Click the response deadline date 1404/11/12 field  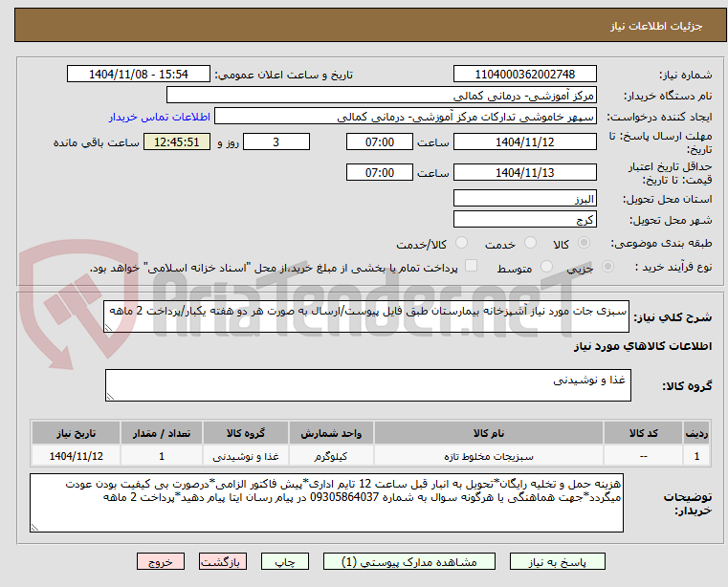click(524, 142)
